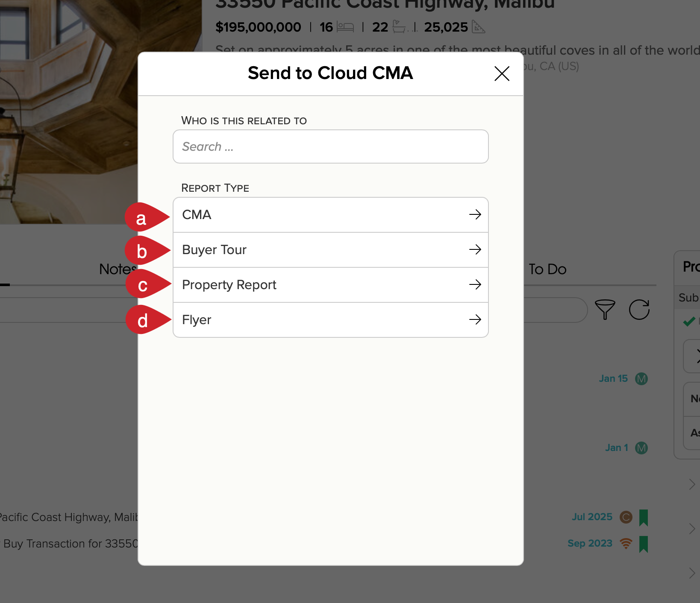Click the arrow on the Property Report row
Image resolution: width=700 pixels, height=603 pixels.
pos(475,284)
